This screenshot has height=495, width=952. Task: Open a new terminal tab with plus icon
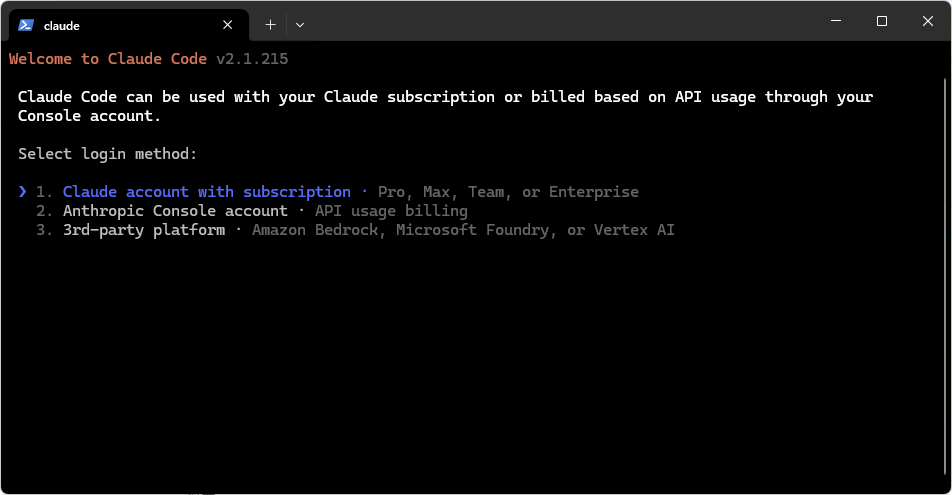270,25
